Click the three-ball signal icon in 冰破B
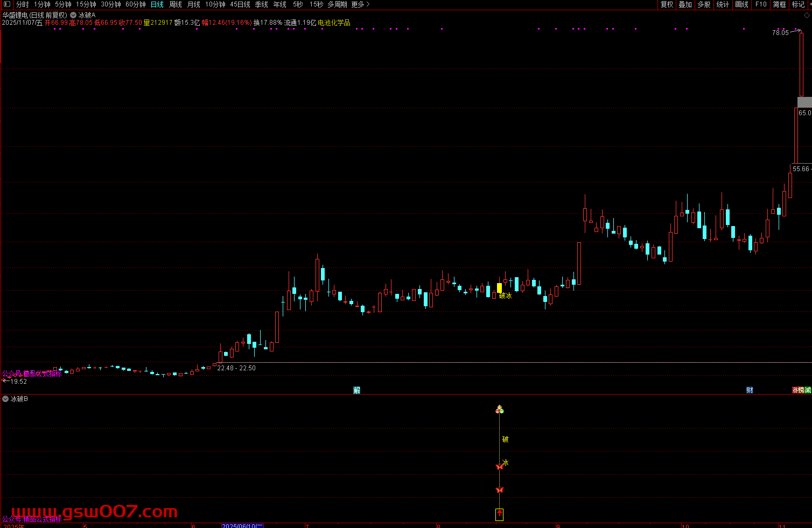The width and height of the screenshot is (812, 528). pos(499,410)
